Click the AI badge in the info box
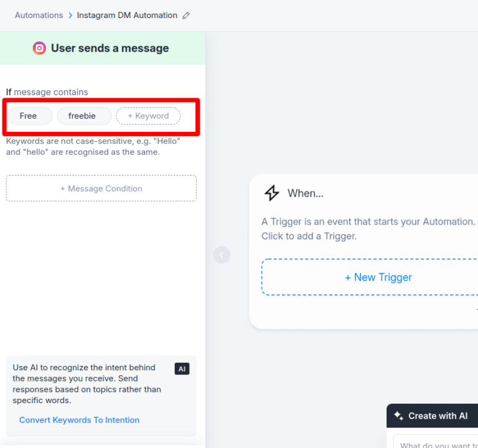Viewport: 478px width, 448px height. click(182, 369)
